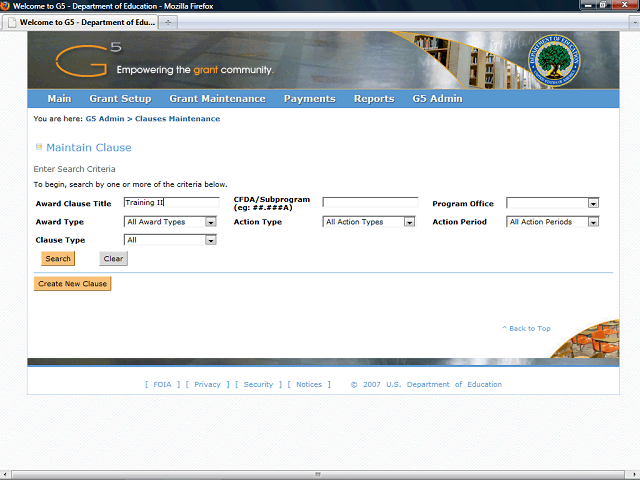Open the Main menu

tap(59, 99)
